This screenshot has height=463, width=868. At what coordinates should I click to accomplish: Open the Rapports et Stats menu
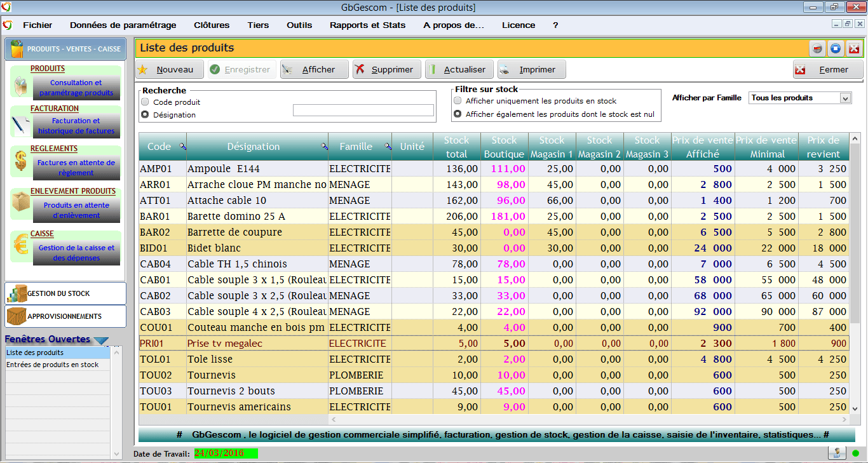pos(367,25)
